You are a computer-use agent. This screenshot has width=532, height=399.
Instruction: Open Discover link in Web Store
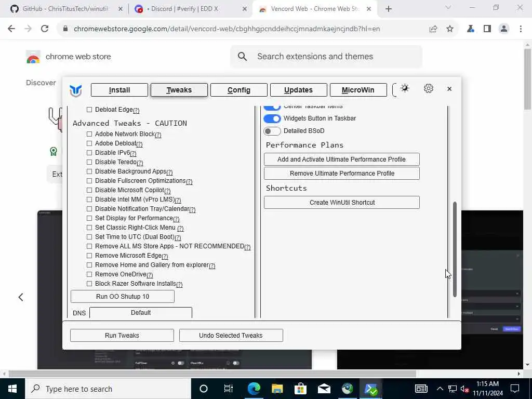tap(41, 83)
